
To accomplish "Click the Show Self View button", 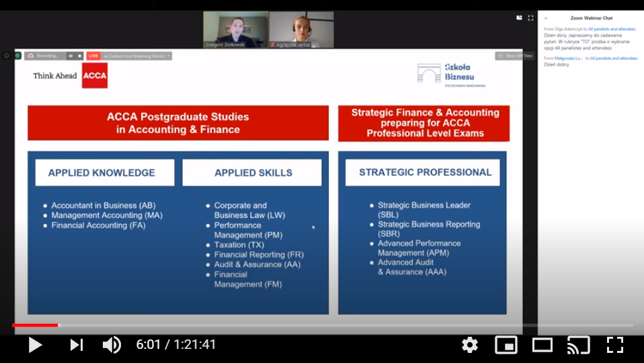I will pyautogui.click(x=514, y=56).
